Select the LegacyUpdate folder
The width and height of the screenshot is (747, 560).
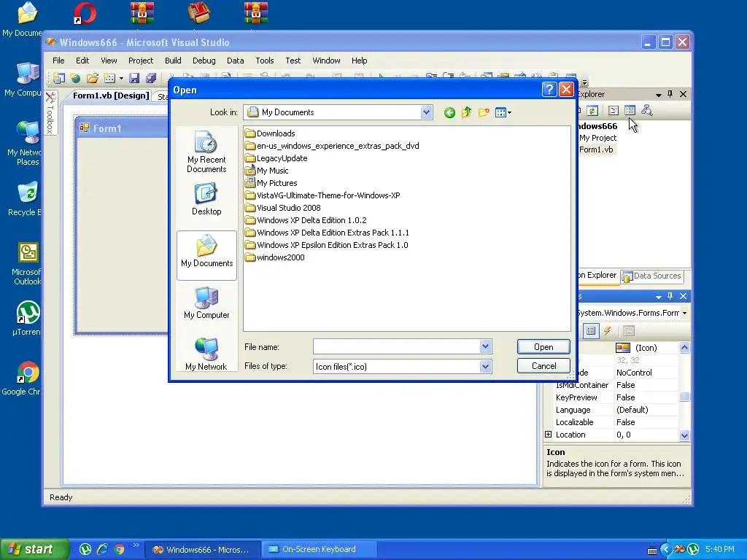point(276,158)
